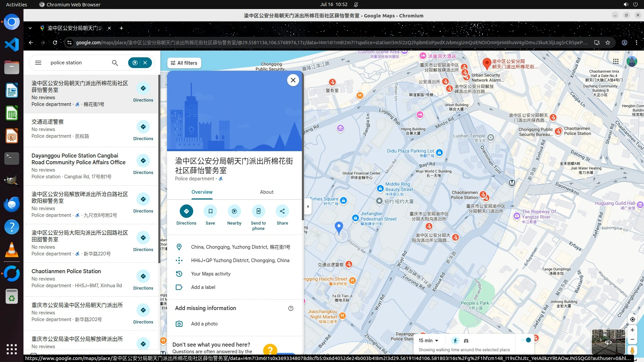Click Directions icon for Chaotianmen Police Station

point(143,277)
